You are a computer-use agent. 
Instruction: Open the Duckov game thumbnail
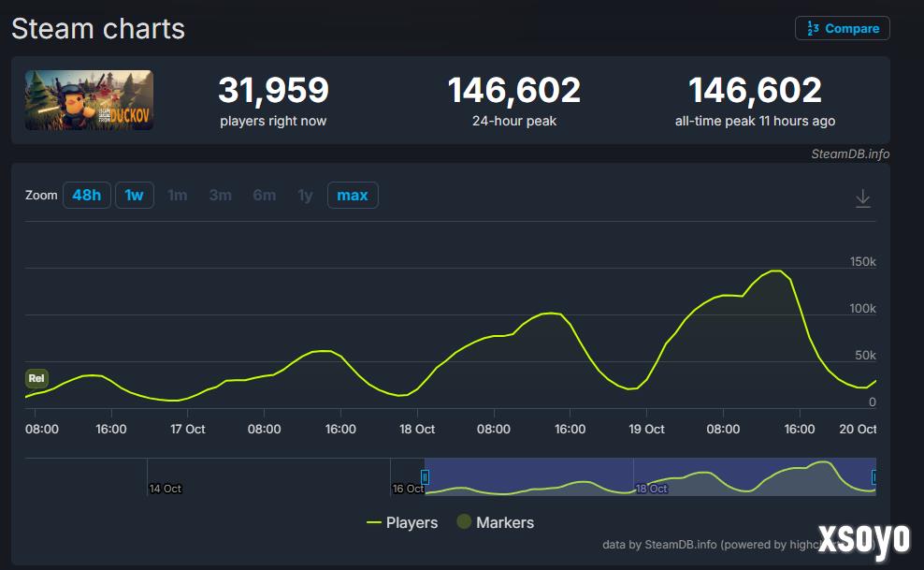pos(89,100)
